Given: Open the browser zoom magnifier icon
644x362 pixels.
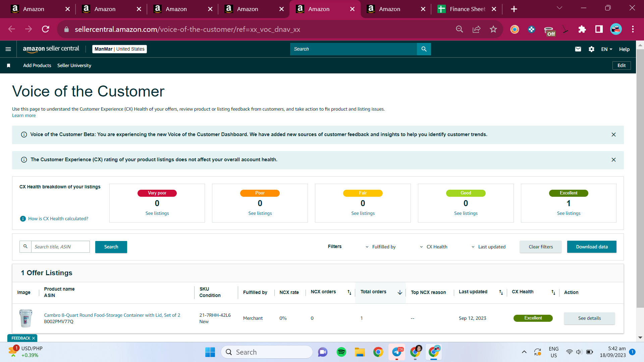Looking at the screenshot, I should click(x=460, y=29).
